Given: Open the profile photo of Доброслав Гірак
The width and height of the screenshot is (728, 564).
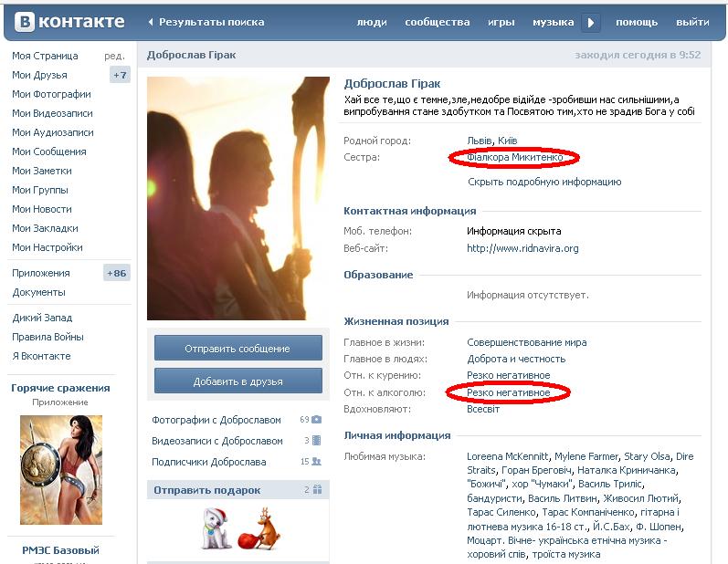Looking at the screenshot, I should [238, 199].
